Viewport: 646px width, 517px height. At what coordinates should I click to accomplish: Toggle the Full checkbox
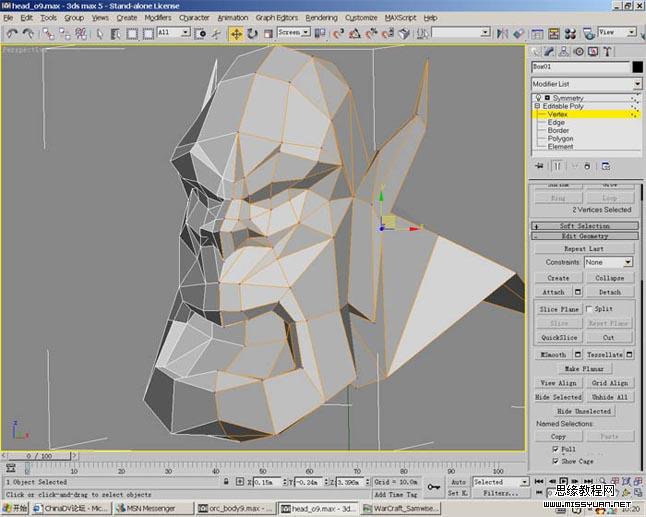555,449
